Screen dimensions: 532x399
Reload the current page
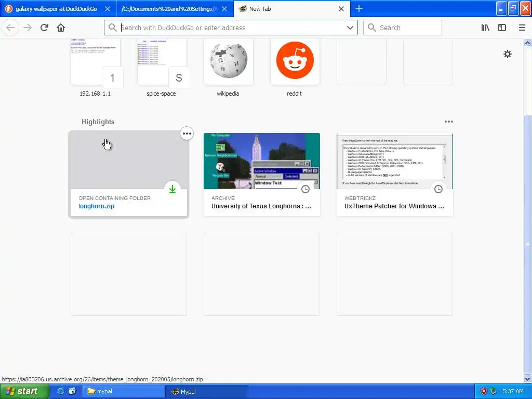[44, 28]
